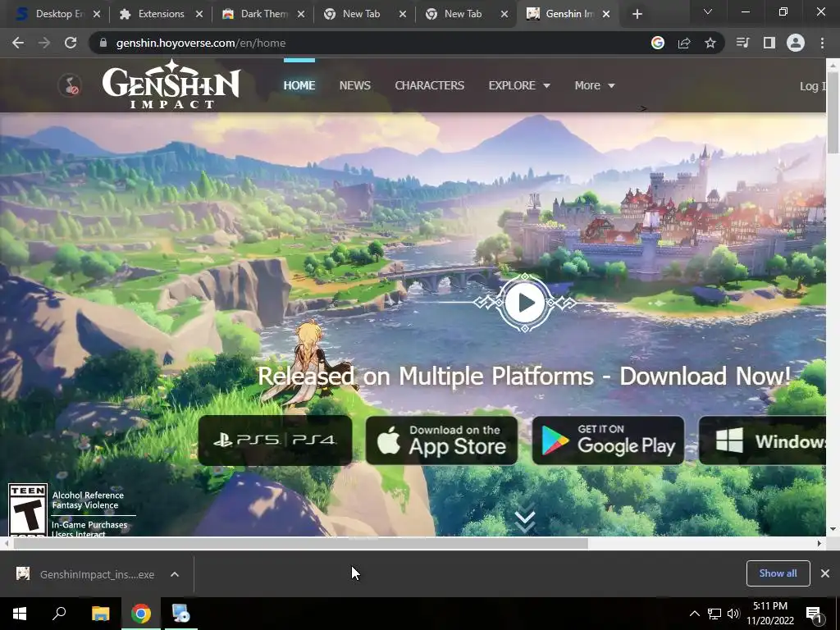Viewport: 840px width, 630px height.
Task: Open a new tab with plus button
Action: click(637, 14)
